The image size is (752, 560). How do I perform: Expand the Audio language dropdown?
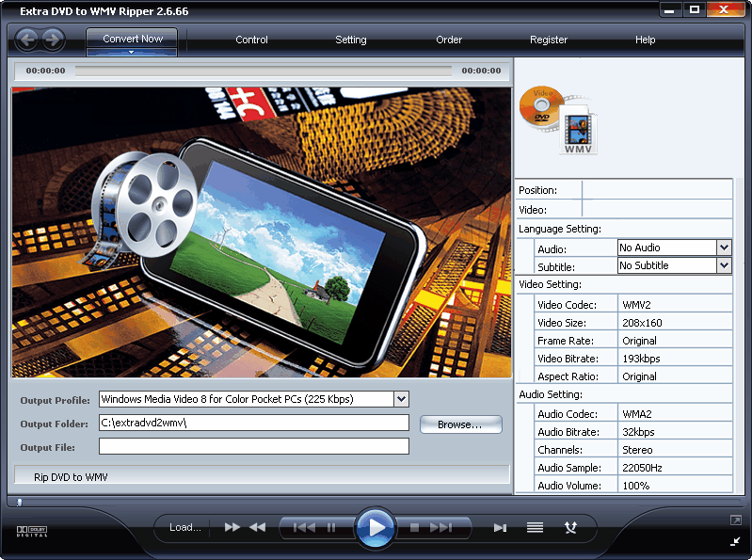[x=724, y=248]
